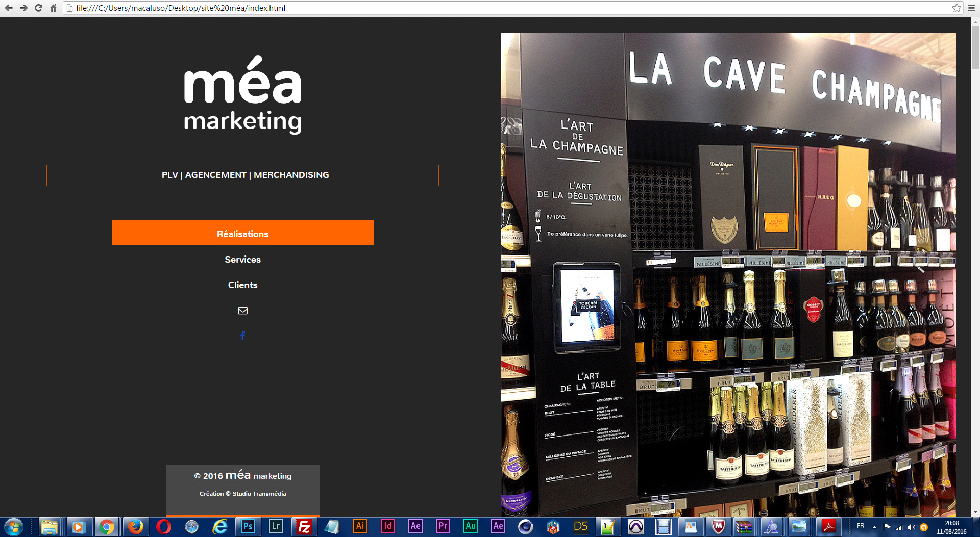Open the Facebook icon link
Viewport: 980px width, 537px height.
click(x=242, y=336)
